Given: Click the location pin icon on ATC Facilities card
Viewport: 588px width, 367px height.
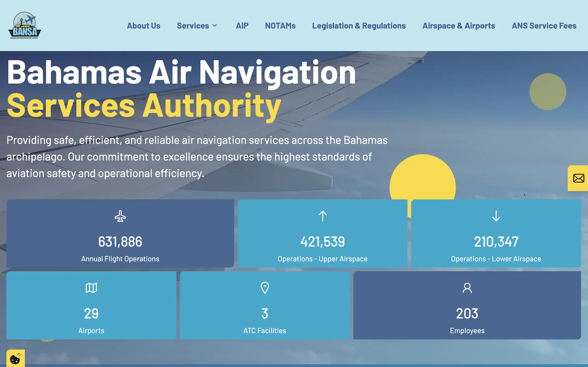Looking at the screenshot, I should pyautogui.click(x=265, y=288).
